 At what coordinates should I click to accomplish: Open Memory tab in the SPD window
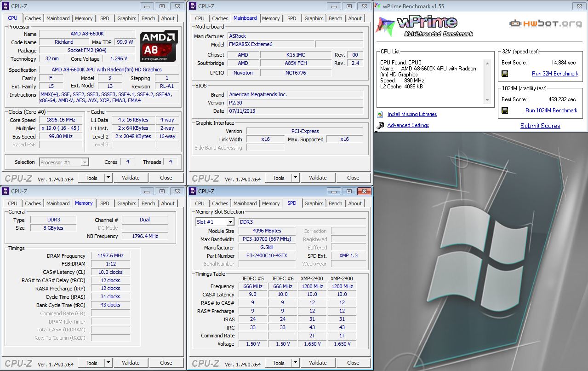tap(271, 203)
